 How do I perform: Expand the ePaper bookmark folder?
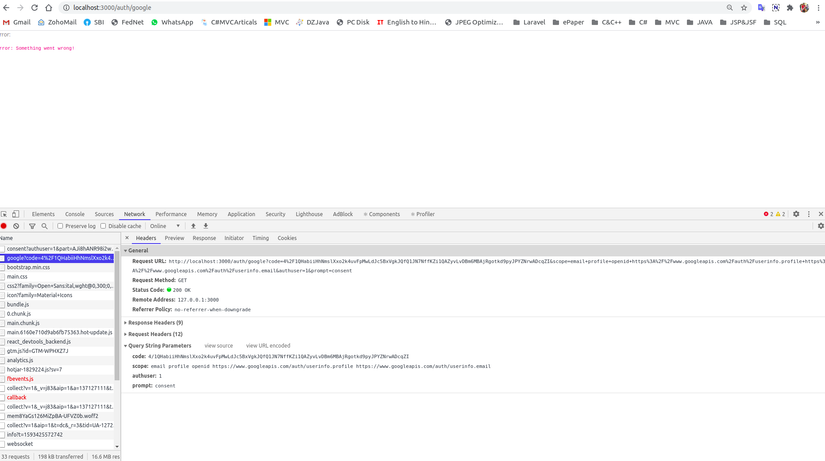(568, 22)
